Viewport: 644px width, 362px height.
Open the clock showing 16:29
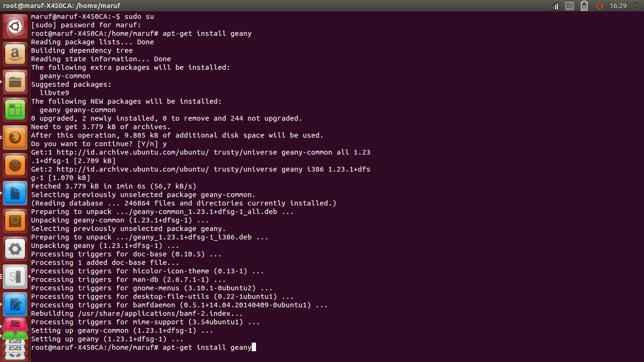point(618,6)
